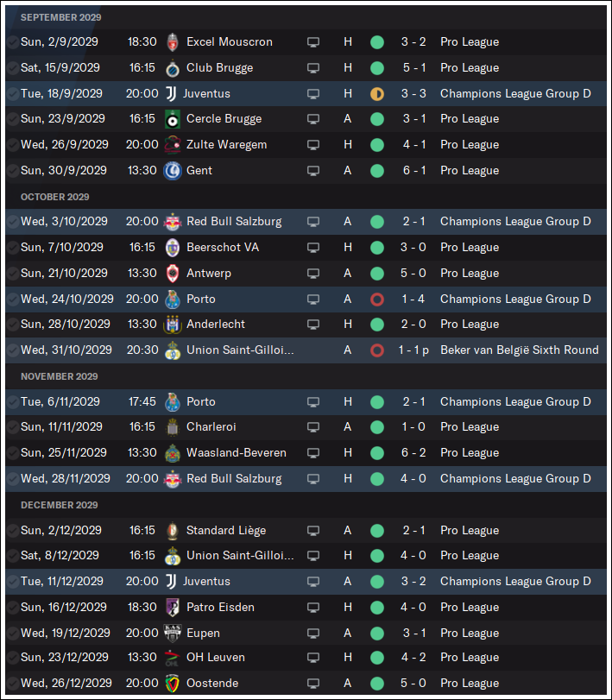The height and width of the screenshot is (700, 612).
Task: Click the Porto crest on 24/10/2029
Action: tap(173, 300)
